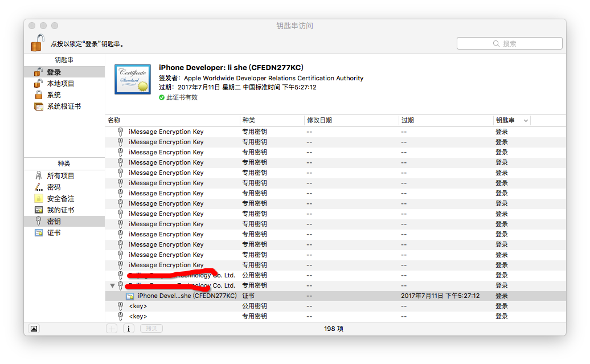Screen dimensions: 590x364
Task: Sort by the 钥匙串 column header
Action: click(x=512, y=120)
